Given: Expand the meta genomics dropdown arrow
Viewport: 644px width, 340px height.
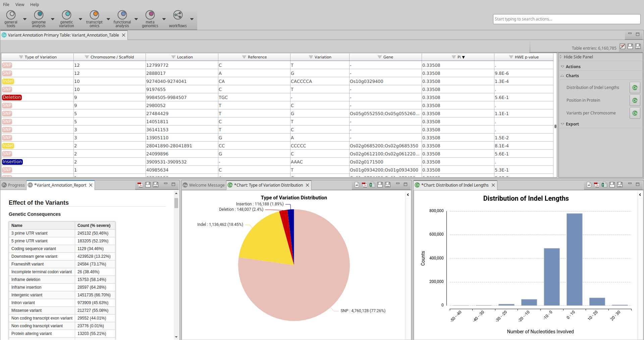Looking at the screenshot, I should [x=164, y=19].
